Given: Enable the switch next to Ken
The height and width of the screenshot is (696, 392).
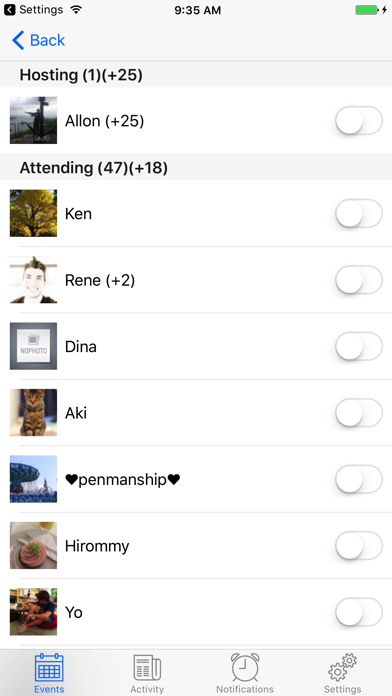Looking at the screenshot, I should (x=359, y=213).
